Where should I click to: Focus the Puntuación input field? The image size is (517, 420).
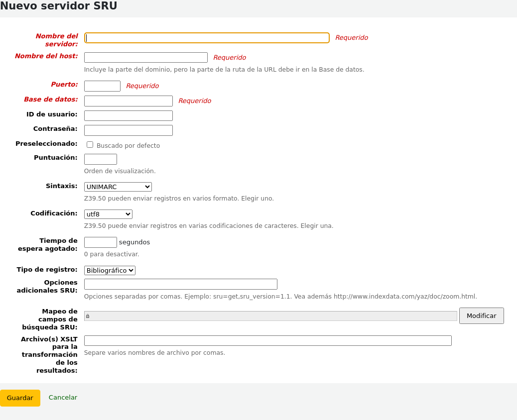pyautogui.click(x=100, y=159)
